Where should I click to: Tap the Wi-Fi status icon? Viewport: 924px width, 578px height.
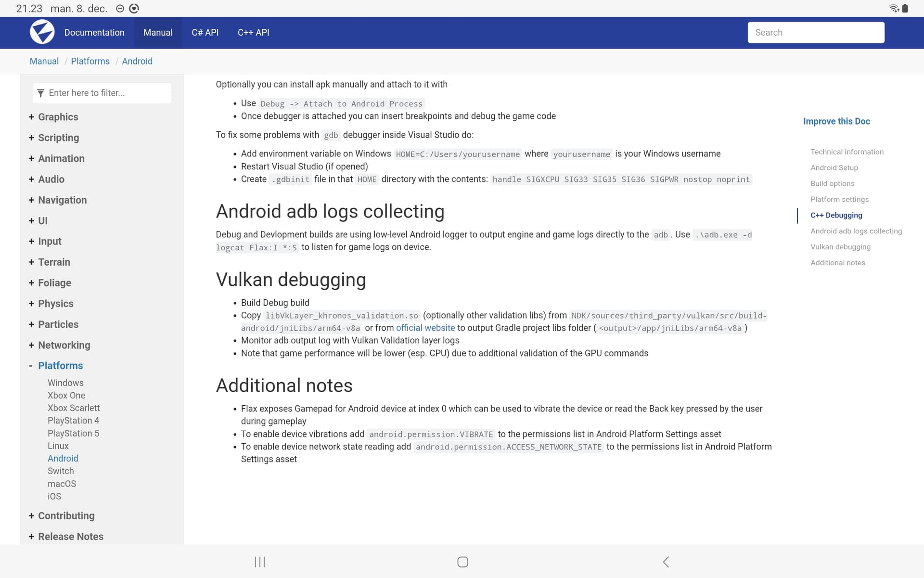point(894,8)
